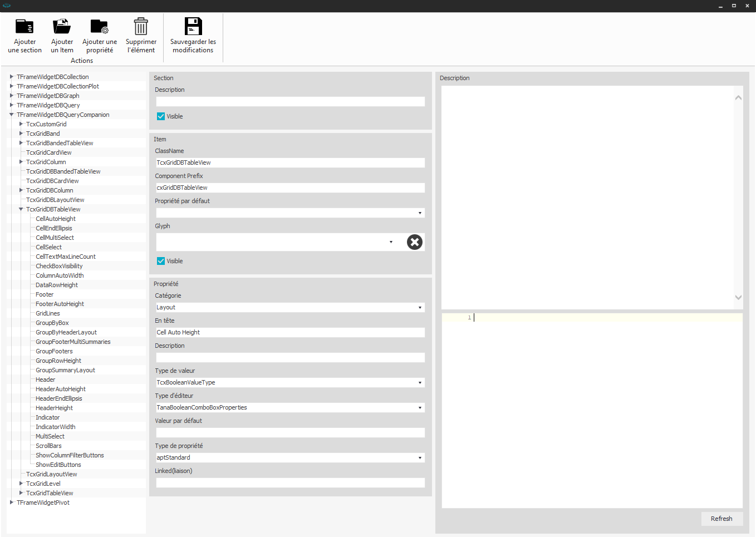Uncheck Visible checkbox in the Section panel
The image size is (756, 537).
tap(161, 116)
